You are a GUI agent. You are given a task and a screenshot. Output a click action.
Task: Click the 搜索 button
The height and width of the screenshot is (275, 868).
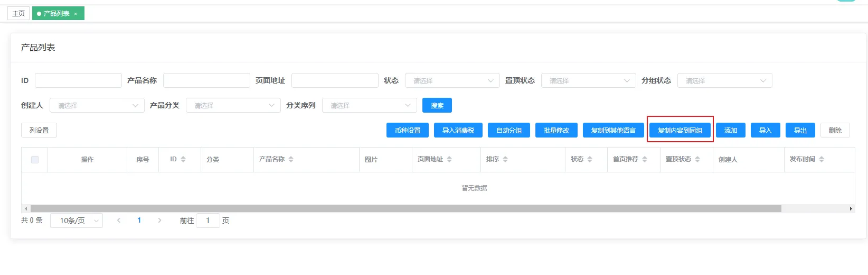pyautogui.click(x=437, y=106)
